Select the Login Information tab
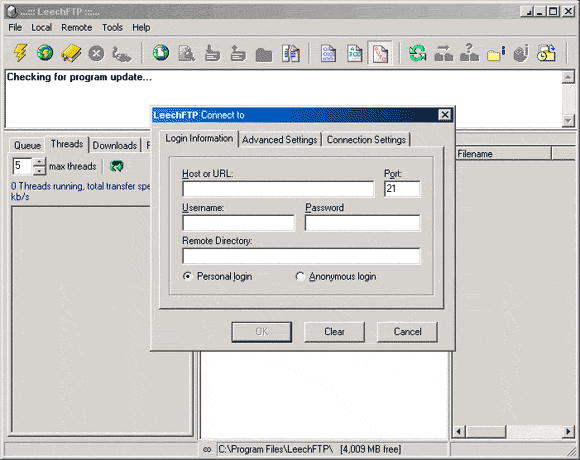Viewport: 580px width, 460px height. coord(199,138)
